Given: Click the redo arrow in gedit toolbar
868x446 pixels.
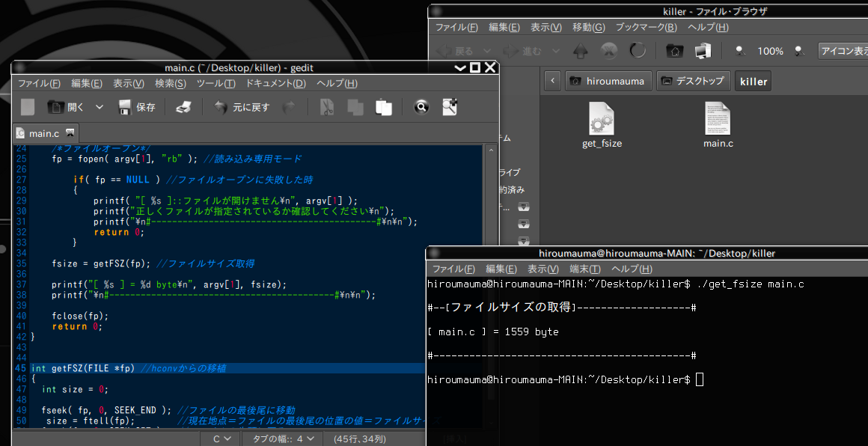Looking at the screenshot, I should pyautogui.click(x=288, y=107).
